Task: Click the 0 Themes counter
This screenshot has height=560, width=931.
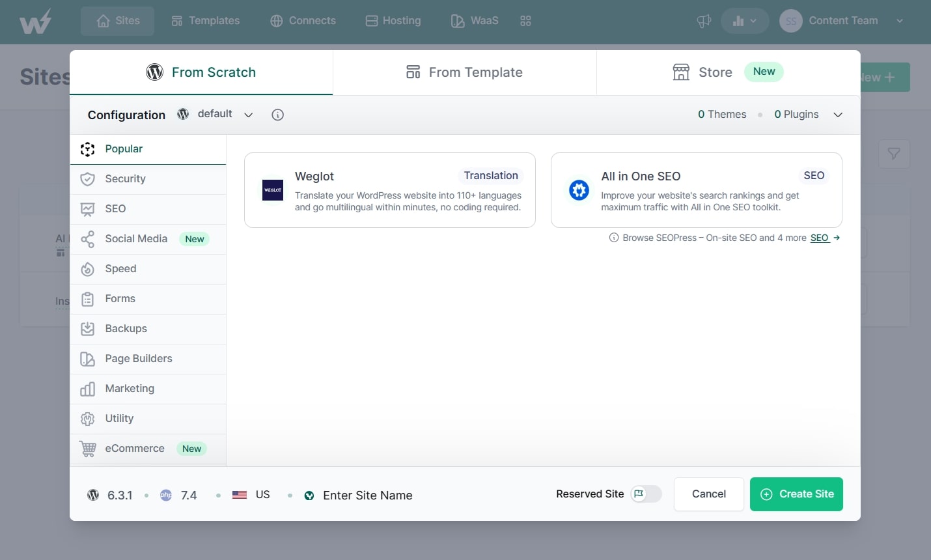Action: 722,115
